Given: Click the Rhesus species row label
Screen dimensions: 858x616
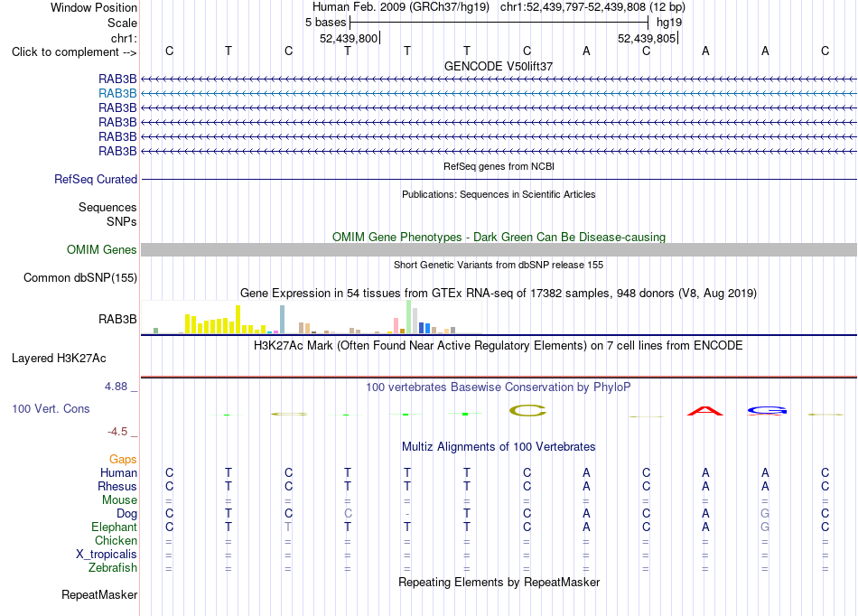Looking at the screenshot, I should (x=117, y=487).
